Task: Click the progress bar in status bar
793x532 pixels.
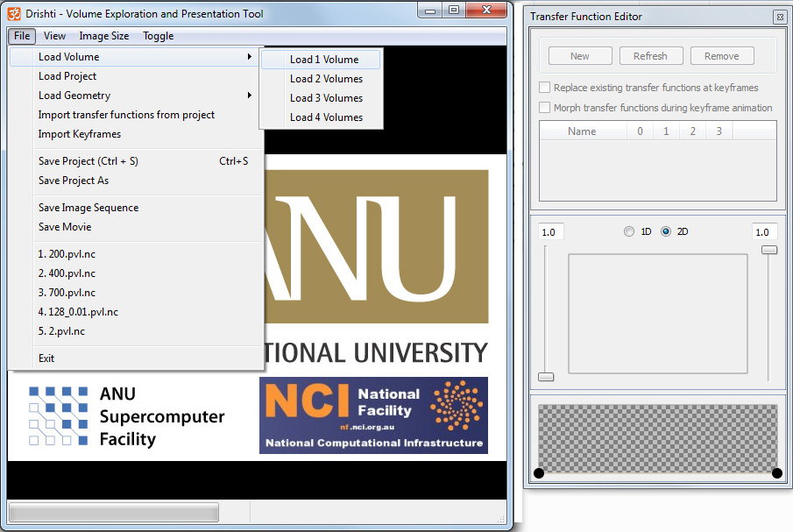Action: point(114,512)
